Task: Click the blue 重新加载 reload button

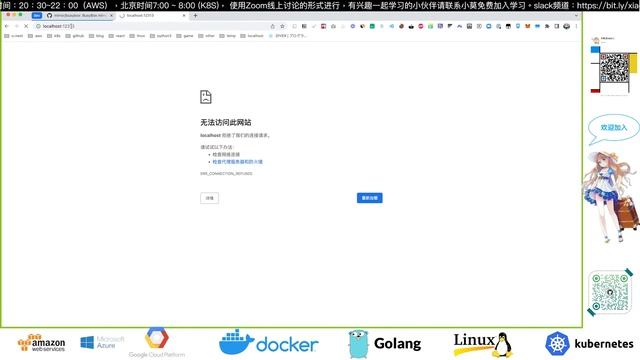Action: click(369, 198)
